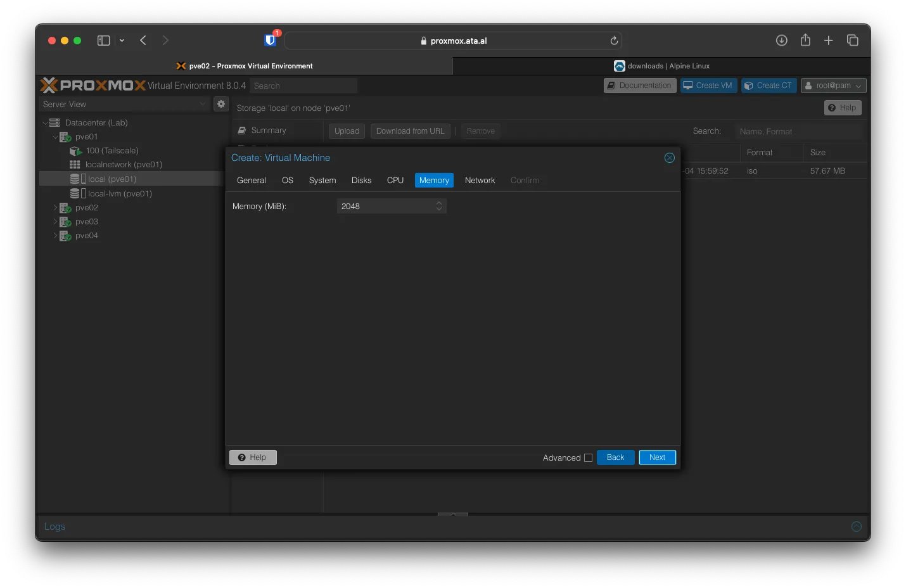Click the Name, Format search field

(x=800, y=132)
